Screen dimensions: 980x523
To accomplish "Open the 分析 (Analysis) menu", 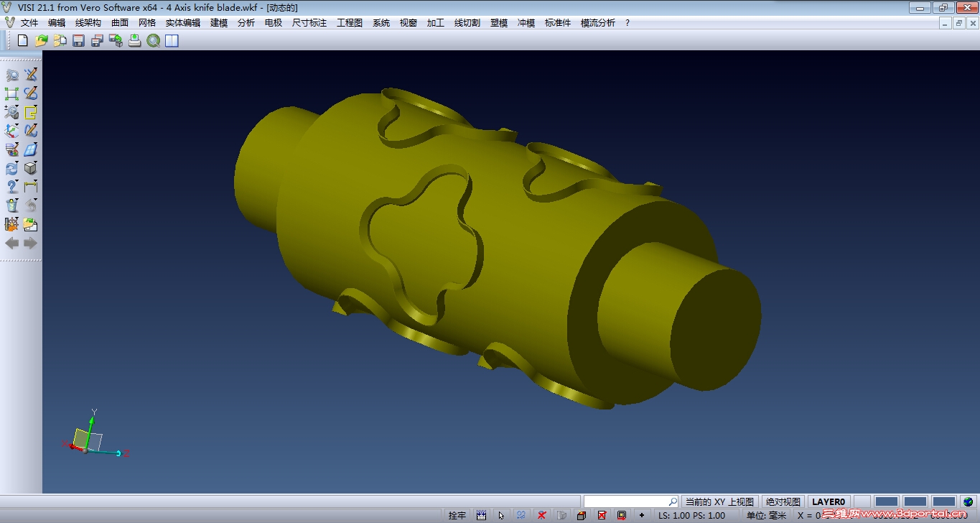I will click(x=246, y=23).
